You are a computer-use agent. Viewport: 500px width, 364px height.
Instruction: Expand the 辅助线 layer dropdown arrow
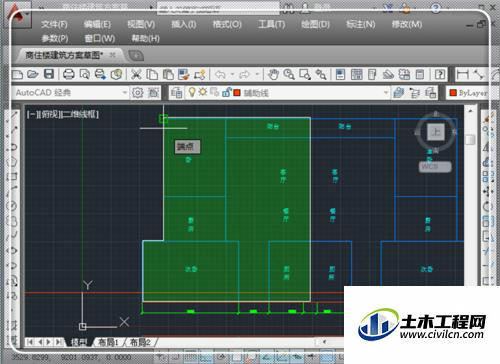386,92
